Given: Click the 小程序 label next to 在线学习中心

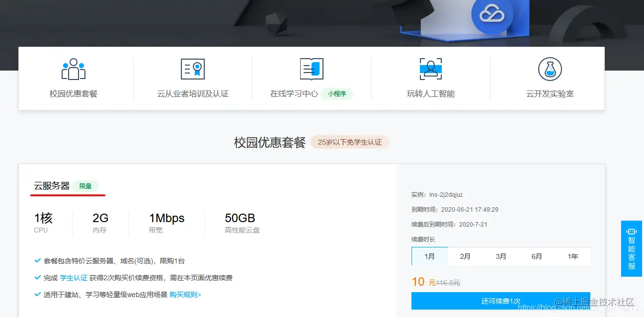Looking at the screenshot, I should pyautogui.click(x=337, y=93).
